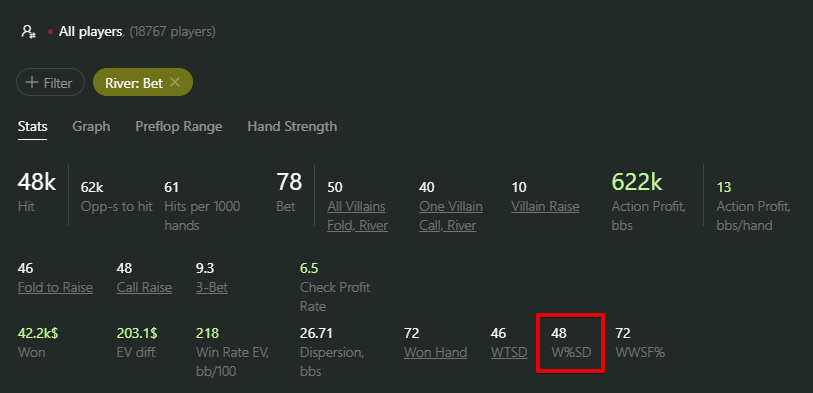The image size is (813, 393).
Task: Click the Fold to Raise link
Action: (x=55, y=287)
